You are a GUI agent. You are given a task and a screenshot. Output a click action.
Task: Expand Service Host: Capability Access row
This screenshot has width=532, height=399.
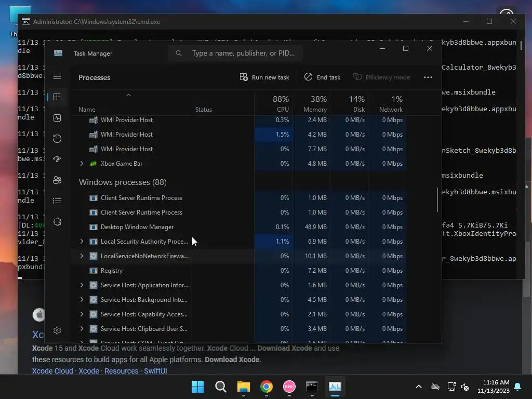82,314
